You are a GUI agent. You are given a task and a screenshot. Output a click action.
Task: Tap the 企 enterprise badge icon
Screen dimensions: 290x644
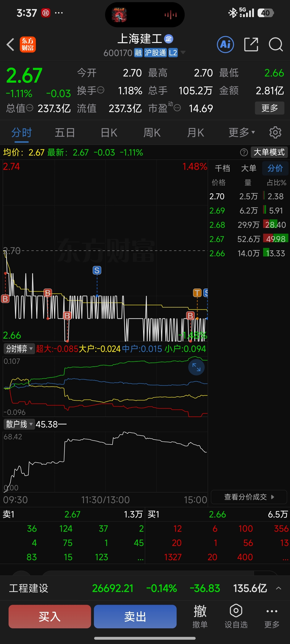click(169, 39)
